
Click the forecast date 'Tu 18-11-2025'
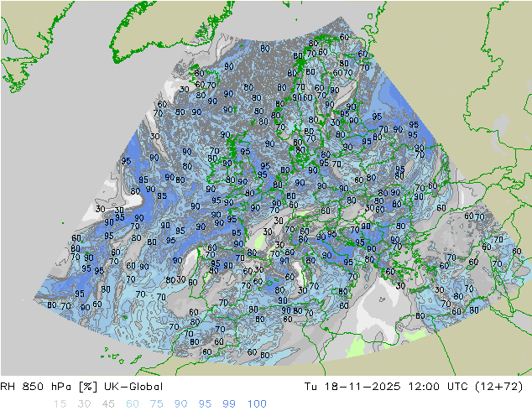click(352, 387)
